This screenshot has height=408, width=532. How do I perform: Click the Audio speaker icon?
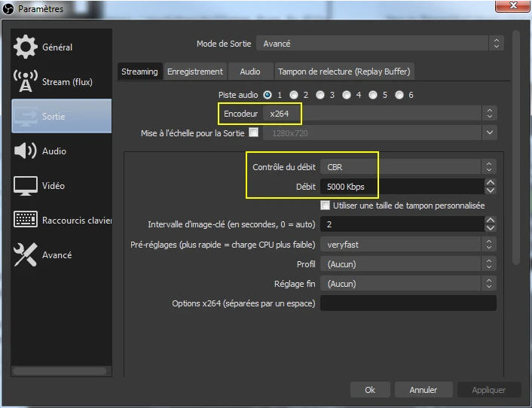tap(26, 151)
